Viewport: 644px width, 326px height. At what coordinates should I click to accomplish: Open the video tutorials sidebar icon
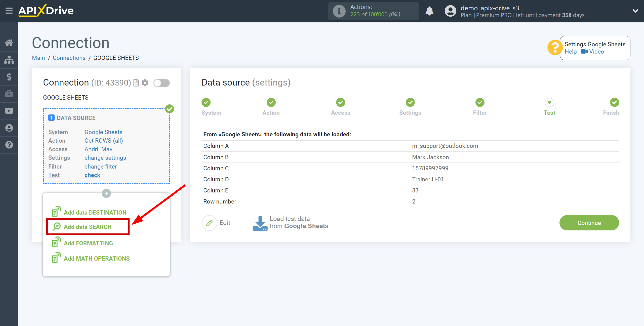9,111
